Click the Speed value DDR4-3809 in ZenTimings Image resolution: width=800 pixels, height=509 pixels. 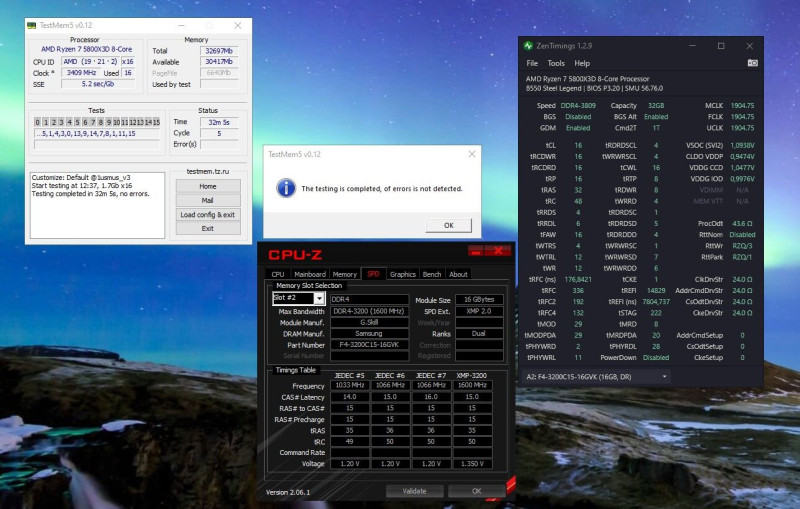click(x=578, y=106)
